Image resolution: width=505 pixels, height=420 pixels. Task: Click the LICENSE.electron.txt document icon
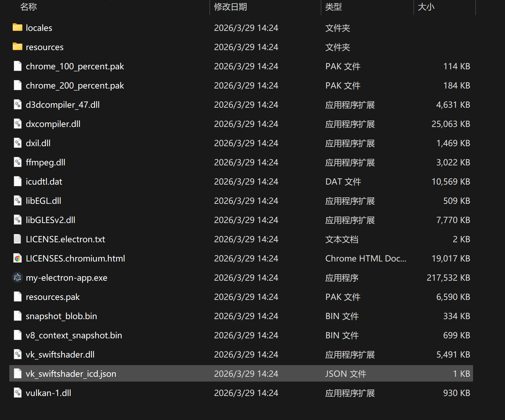coord(18,239)
